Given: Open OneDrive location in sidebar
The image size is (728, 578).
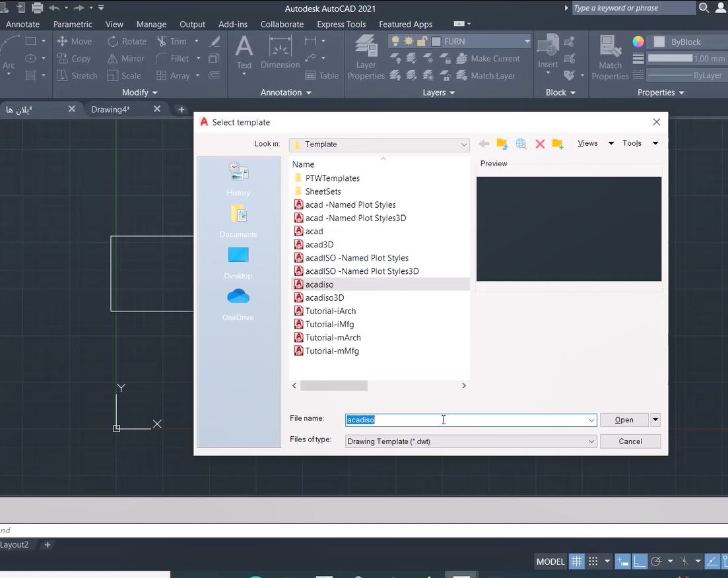Looking at the screenshot, I should pos(238,305).
